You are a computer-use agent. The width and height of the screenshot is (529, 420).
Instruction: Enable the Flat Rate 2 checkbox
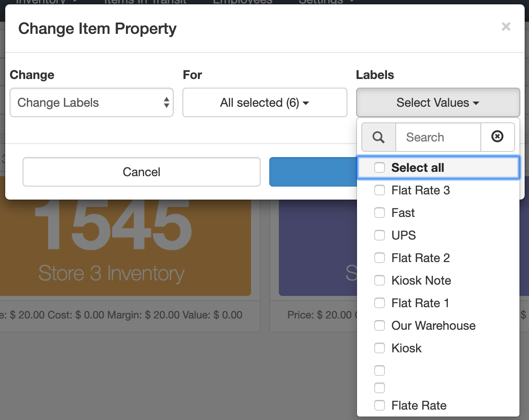[x=379, y=258]
